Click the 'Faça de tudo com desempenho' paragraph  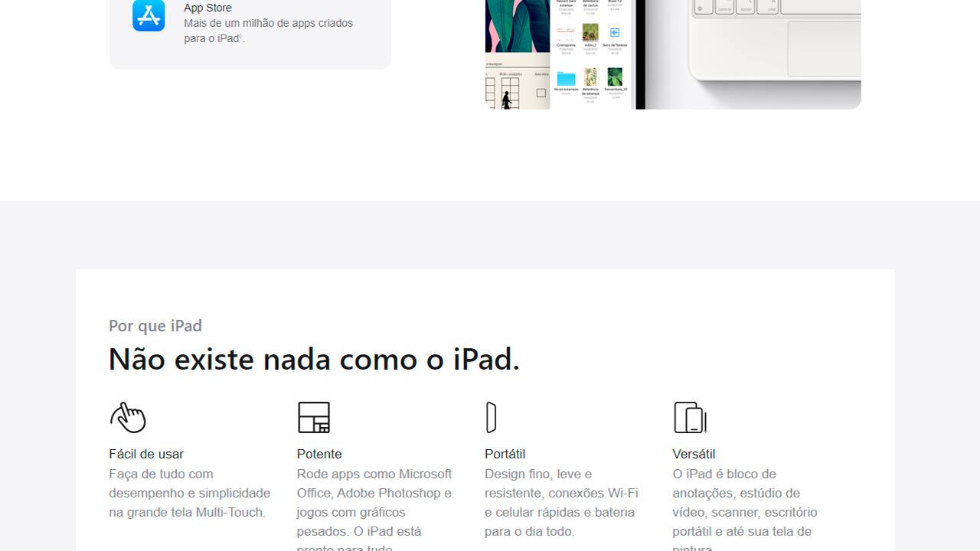pos(190,493)
